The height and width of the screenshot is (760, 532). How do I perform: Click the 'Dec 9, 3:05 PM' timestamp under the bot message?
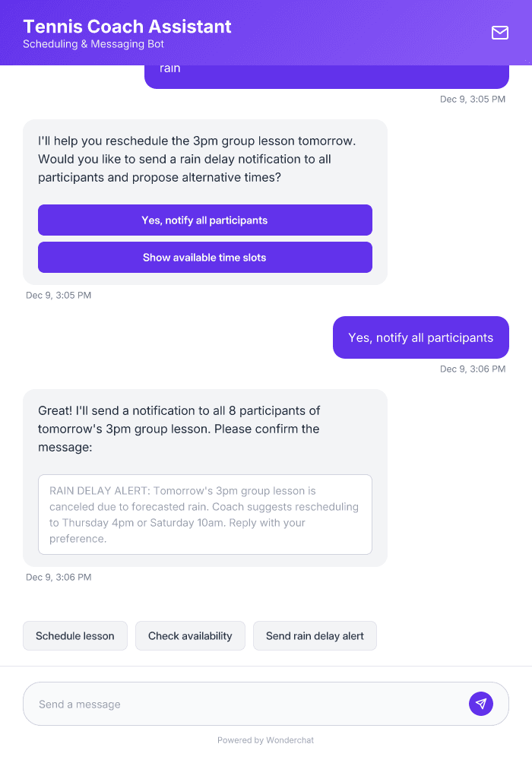[x=59, y=295]
